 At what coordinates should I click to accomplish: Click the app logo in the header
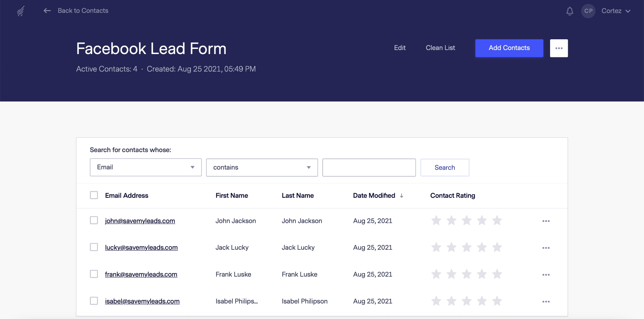pos(21,11)
